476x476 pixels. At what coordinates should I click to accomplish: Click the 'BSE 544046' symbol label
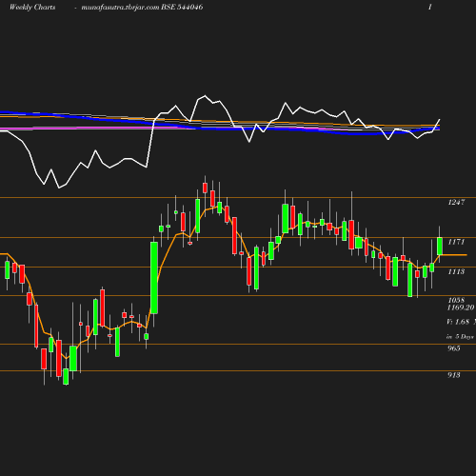pos(182,7)
